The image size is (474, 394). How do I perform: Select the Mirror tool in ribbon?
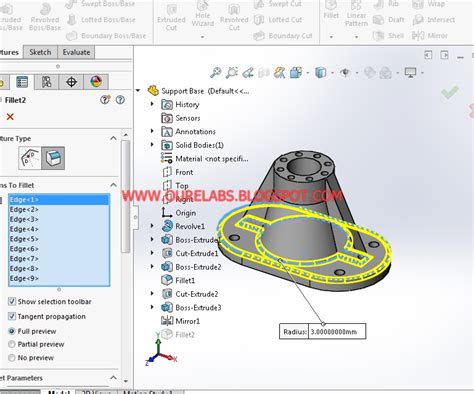430,36
